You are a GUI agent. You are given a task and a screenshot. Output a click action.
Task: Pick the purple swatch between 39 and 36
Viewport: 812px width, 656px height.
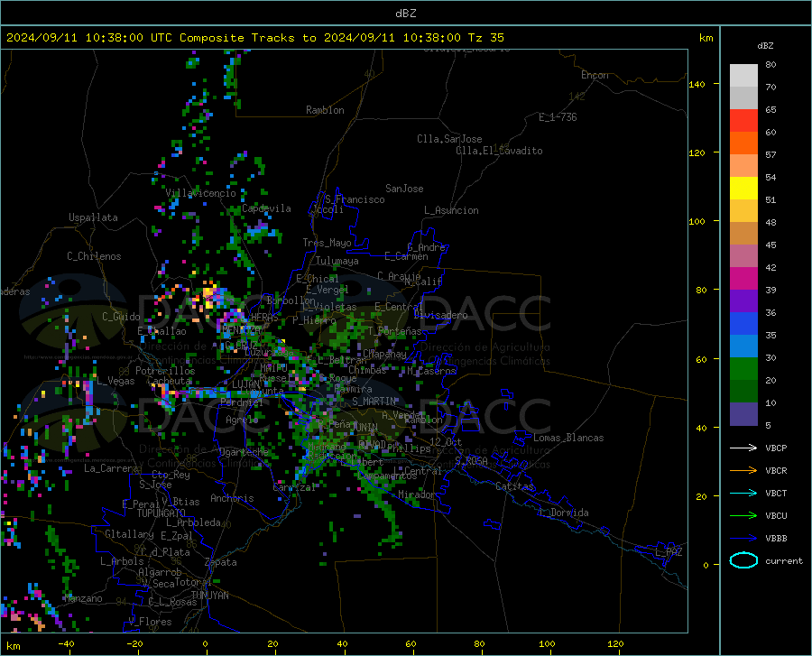click(743, 301)
